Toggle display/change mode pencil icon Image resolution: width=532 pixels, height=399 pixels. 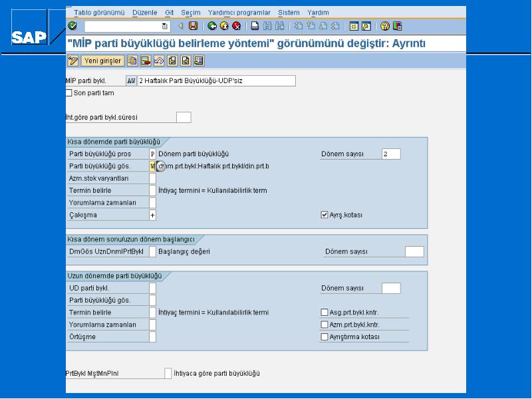[x=73, y=61]
